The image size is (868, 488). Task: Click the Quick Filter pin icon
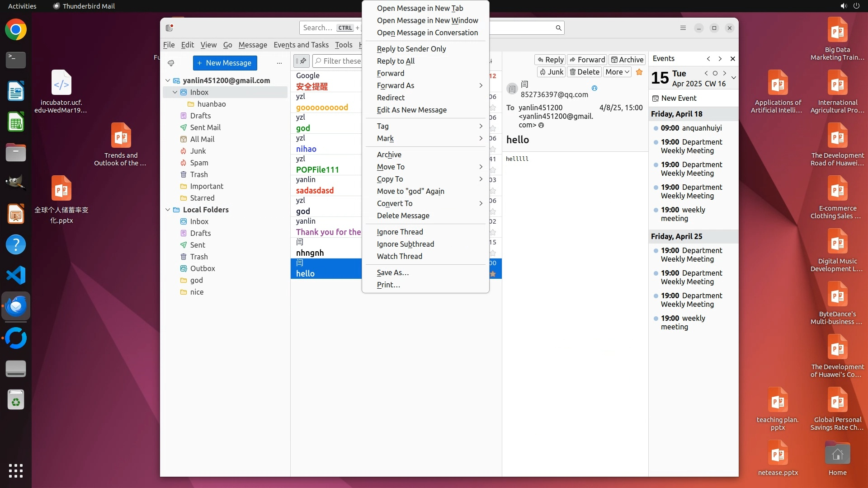[x=302, y=61]
